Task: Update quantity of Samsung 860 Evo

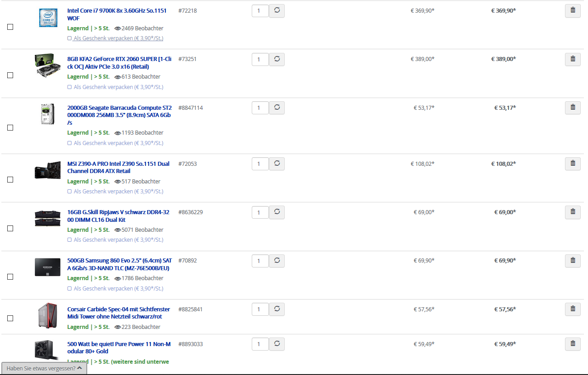Action: point(277,261)
